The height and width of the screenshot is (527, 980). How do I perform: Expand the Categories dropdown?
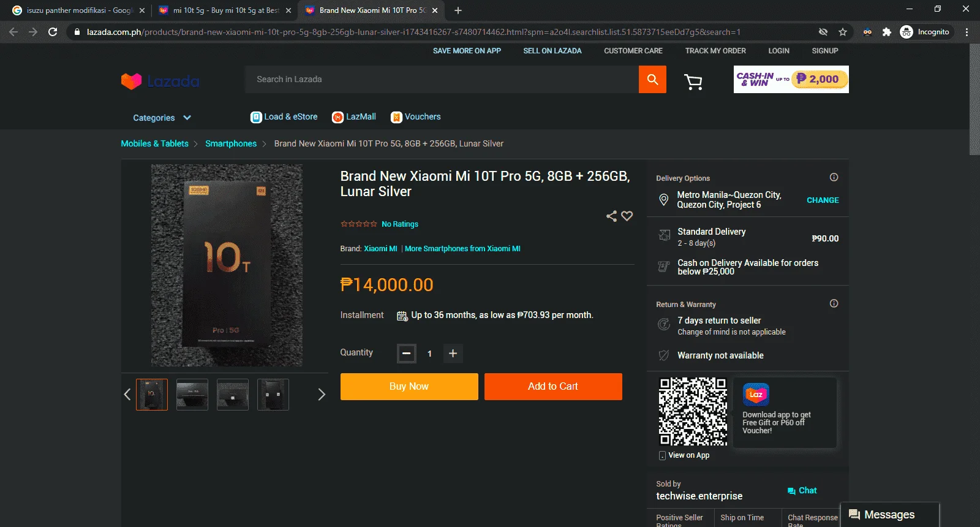pos(162,118)
